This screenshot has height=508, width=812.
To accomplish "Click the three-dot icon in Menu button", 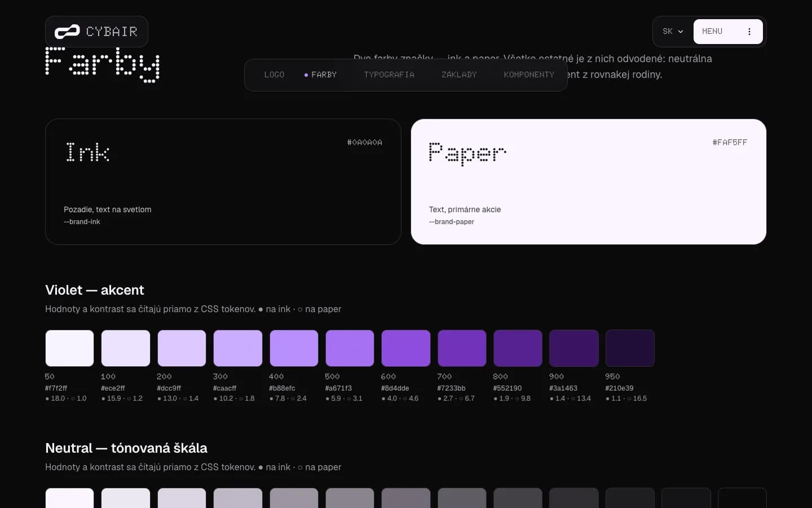I will click(x=749, y=32).
